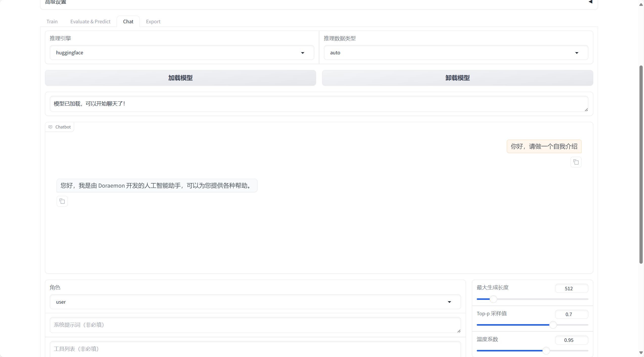Click the max length 512 number box
The height and width of the screenshot is (357, 644).
click(x=571, y=288)
